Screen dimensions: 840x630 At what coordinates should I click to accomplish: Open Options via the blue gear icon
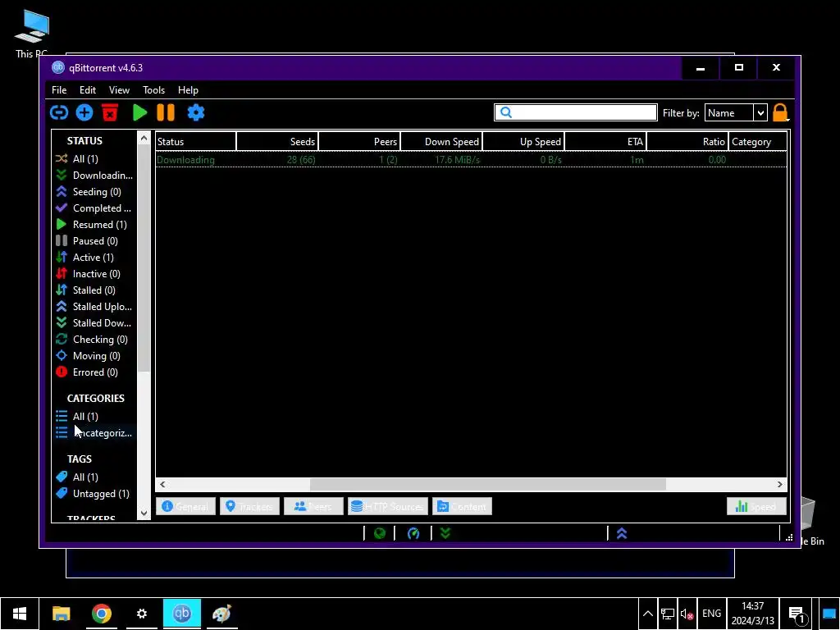[x=196, y=112]
